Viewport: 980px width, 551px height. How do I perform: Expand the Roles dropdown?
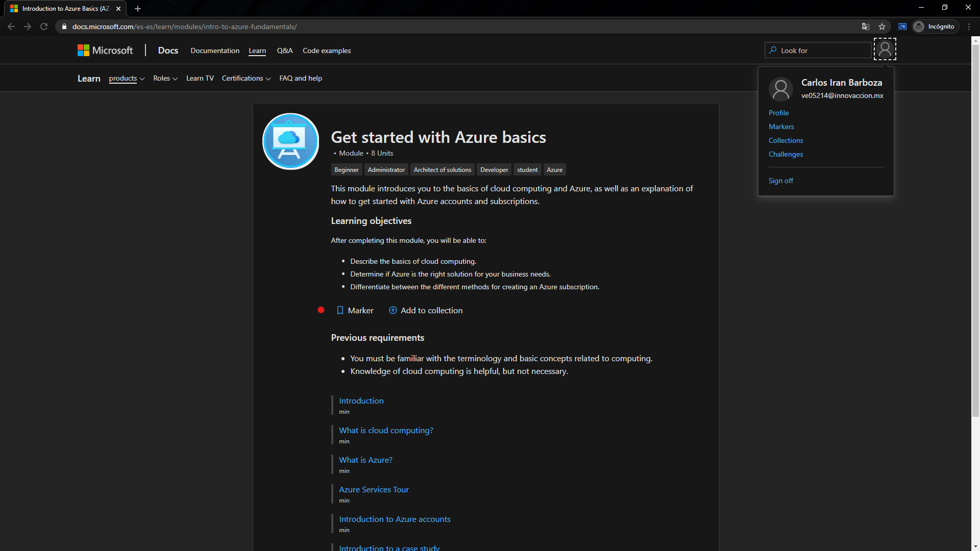(x=165, y=78)
